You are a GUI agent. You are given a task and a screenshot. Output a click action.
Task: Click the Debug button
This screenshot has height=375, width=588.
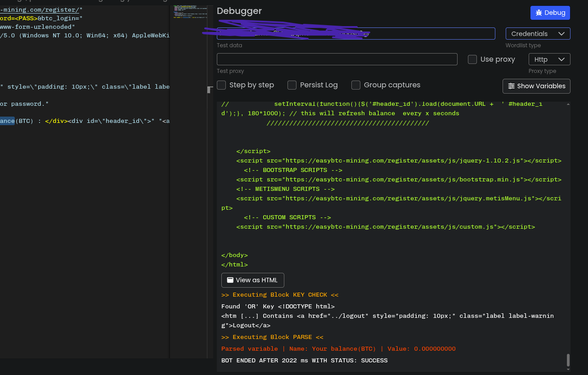pyautogui.click(x=550, y=13)
